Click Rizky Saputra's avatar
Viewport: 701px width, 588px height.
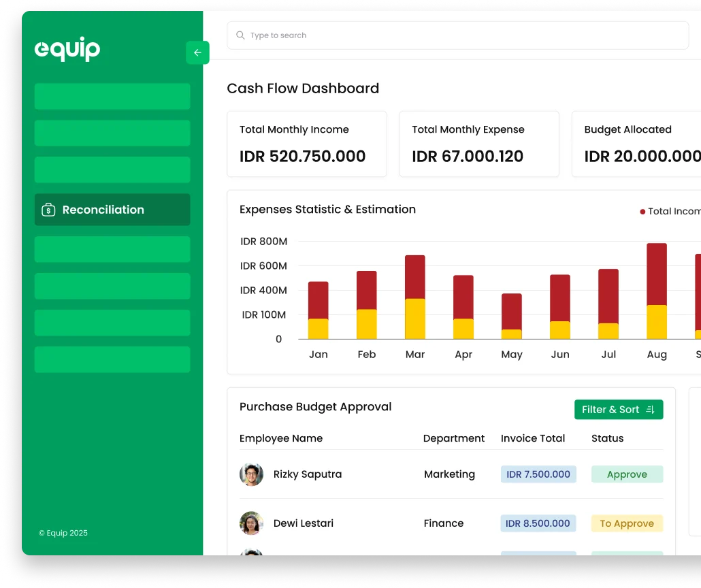251,474
